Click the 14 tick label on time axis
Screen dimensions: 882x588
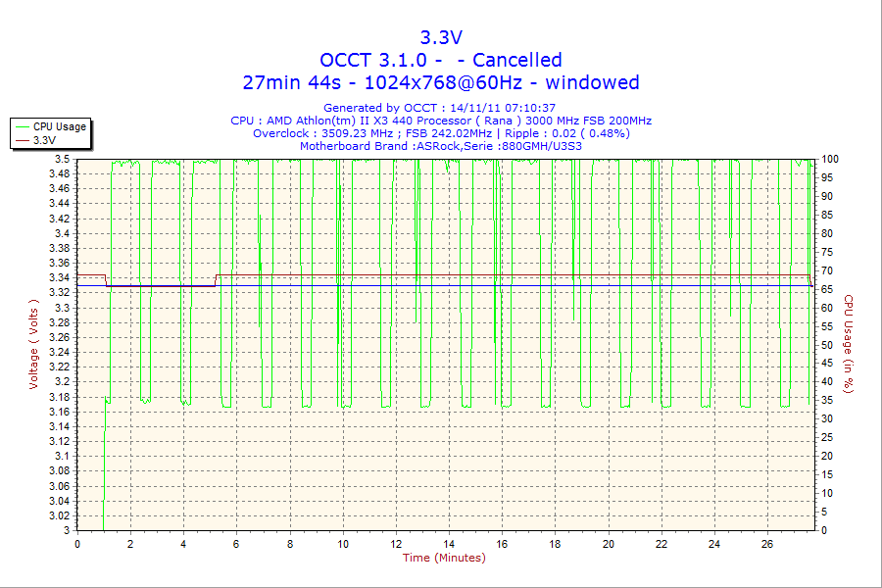tap(449, 544)
